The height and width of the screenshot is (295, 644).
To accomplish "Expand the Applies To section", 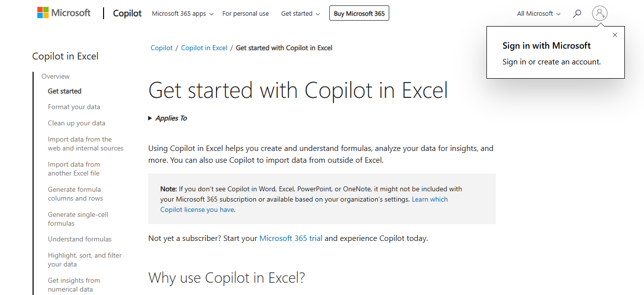I will [x=167, y=118].
